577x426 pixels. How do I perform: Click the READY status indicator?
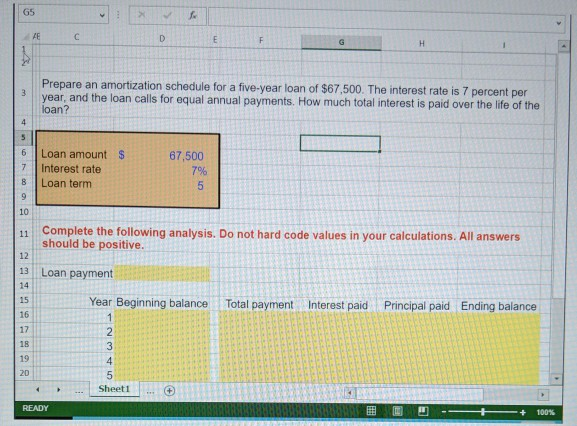click(35, 408)
